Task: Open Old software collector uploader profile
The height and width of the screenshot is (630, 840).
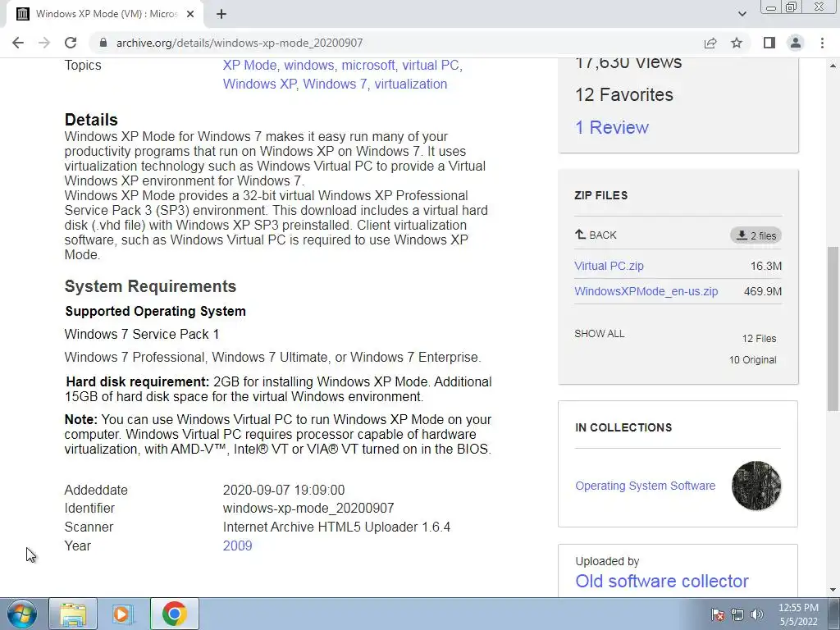Action: (662, 582)
